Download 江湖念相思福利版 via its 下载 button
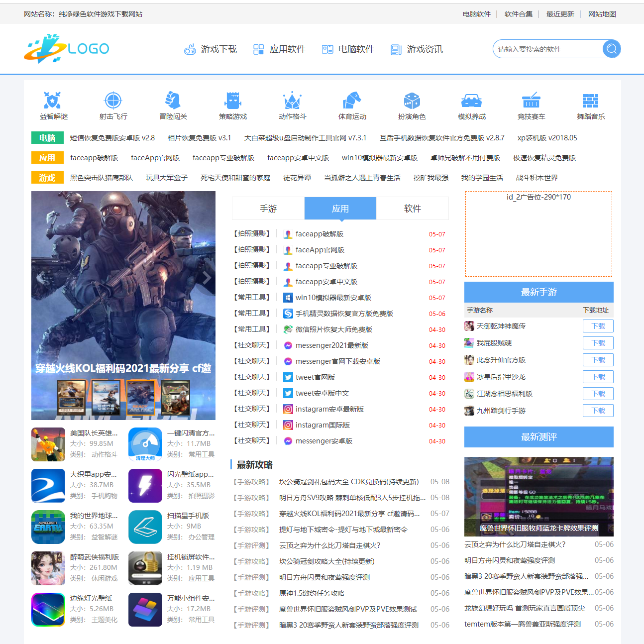This screenshot has height=644, width=644. coord(598,394)
